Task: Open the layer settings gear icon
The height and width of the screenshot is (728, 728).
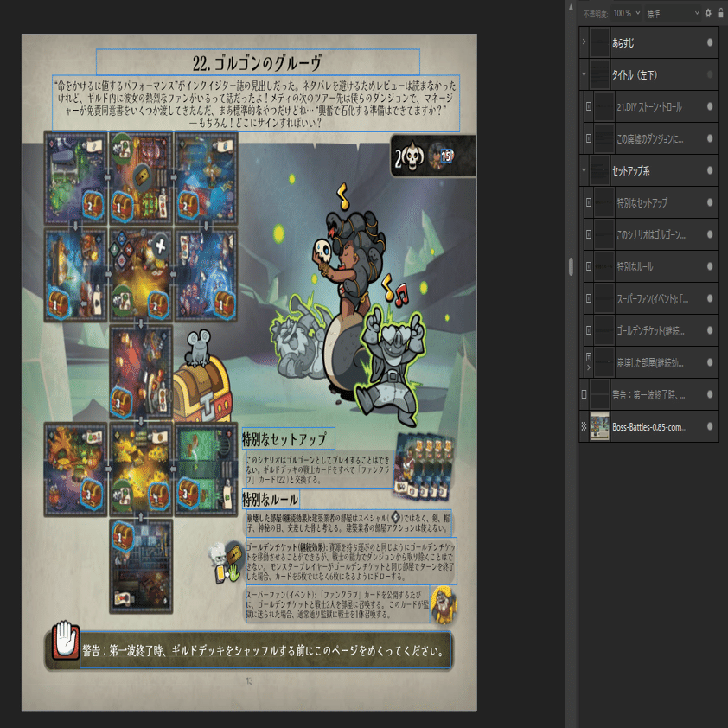Action: coord(707,13)
